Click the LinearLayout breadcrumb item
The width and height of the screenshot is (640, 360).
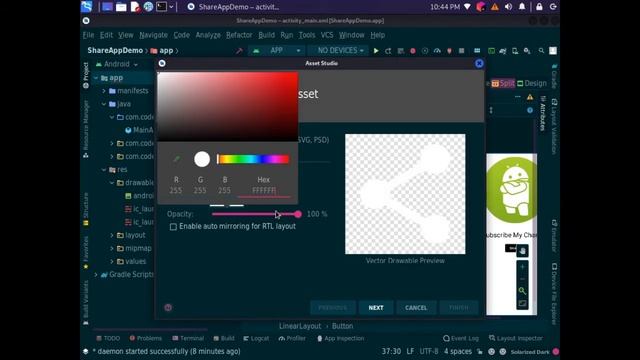point(300,326)
